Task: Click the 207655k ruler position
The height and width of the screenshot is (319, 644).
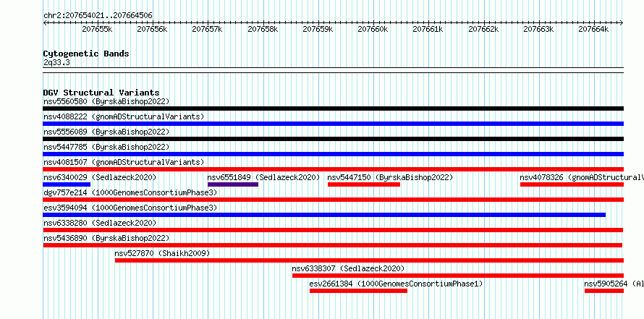Action: (x=97, y=29)
